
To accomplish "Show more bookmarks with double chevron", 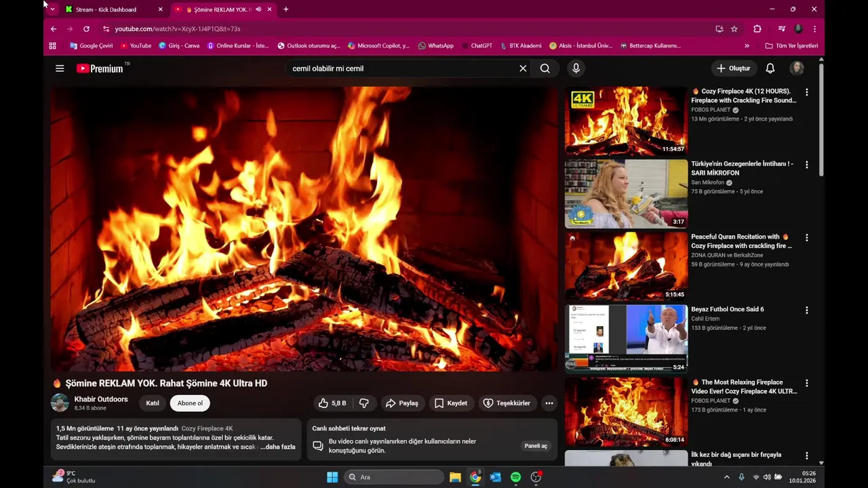I will click(x=747, y=46).
